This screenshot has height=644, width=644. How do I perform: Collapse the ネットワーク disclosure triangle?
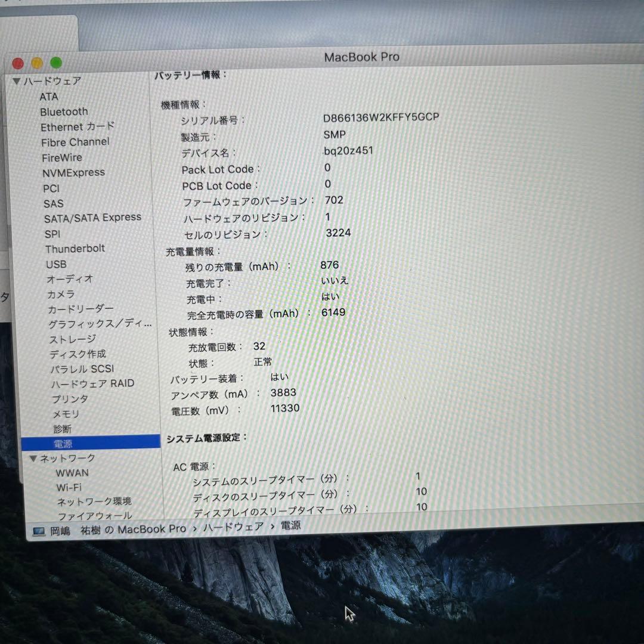click(33, 458)
